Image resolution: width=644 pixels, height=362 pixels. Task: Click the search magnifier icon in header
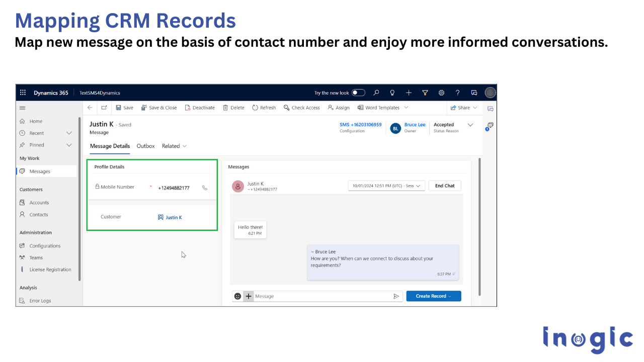point(376,93)
